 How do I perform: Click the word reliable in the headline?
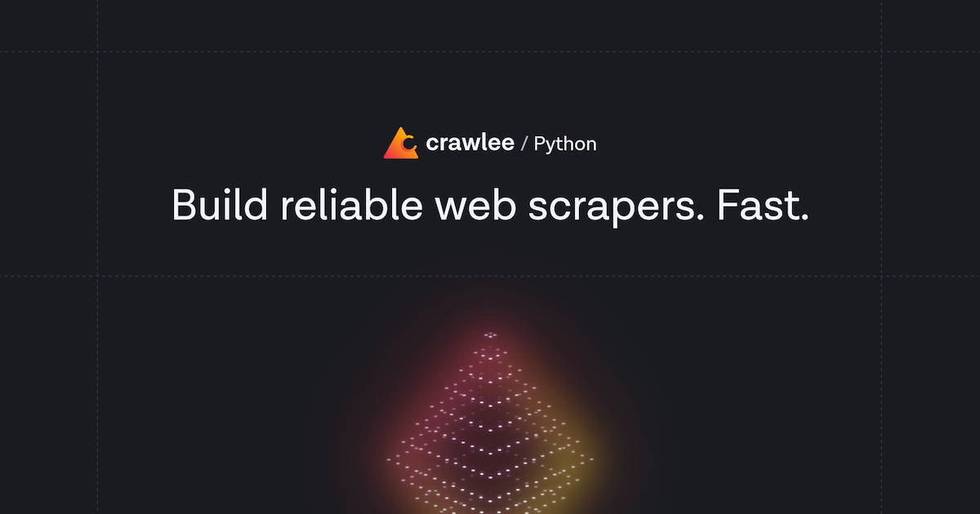tap(351, 205)
